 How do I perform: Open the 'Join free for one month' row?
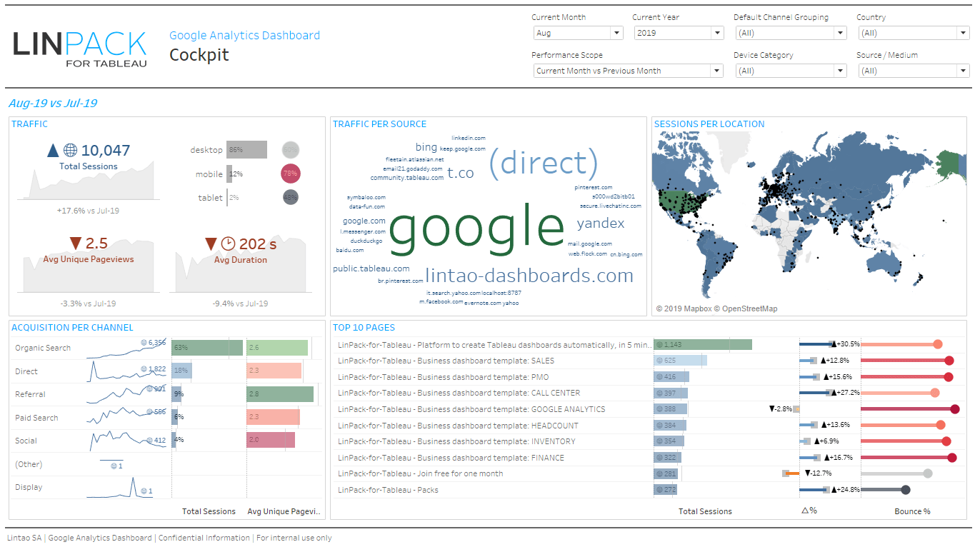pos(420,473)
